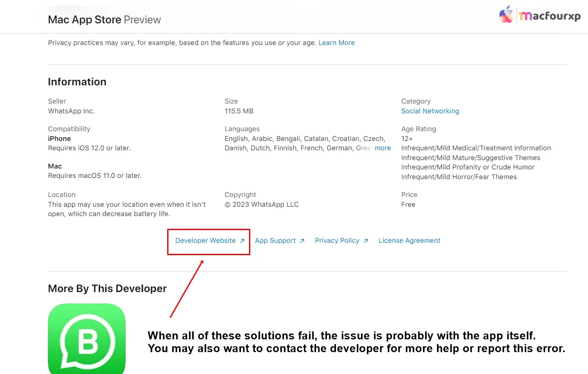
Task: Open the Social Networking category
Action: [x=430, y=111]
